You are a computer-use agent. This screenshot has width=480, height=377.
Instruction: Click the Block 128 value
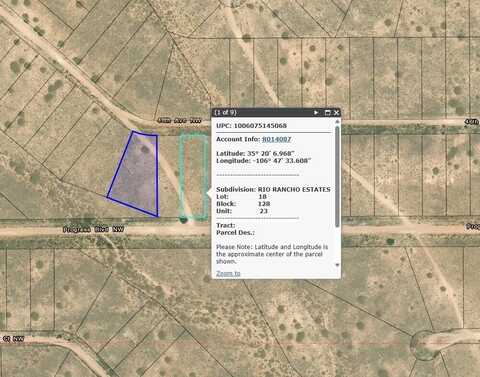click(x=264, y=204)
